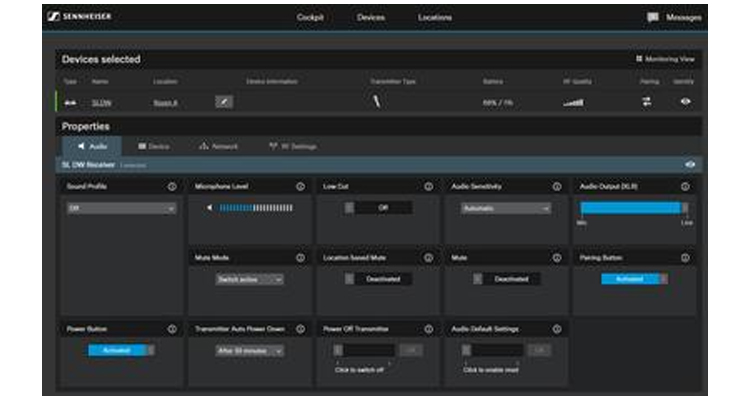Expand the Mute Mode dropdown
Image resolution: width=750 pixels, height=400 pixels.
pyautogui.click(x=249, y=279)
